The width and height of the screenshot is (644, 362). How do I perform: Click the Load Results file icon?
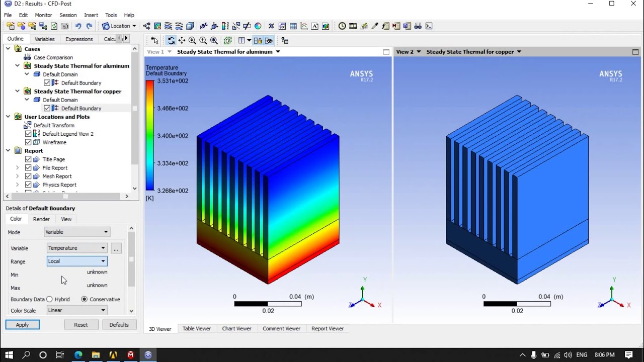[x=10, y=26]
